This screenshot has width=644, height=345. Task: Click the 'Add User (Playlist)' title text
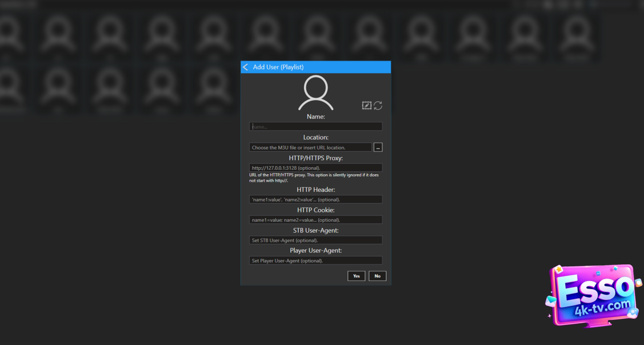pyautogui.click(x=278, y=67)
